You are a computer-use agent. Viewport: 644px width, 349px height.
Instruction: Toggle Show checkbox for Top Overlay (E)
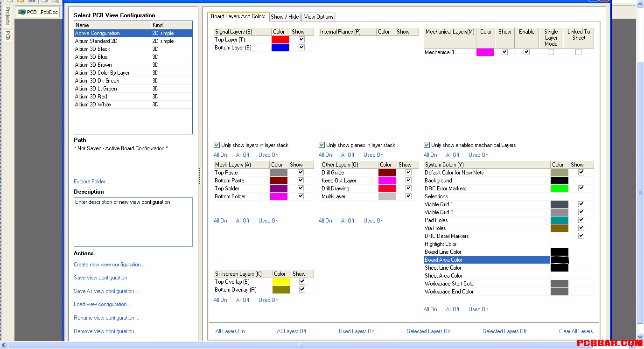click(302, 282)
